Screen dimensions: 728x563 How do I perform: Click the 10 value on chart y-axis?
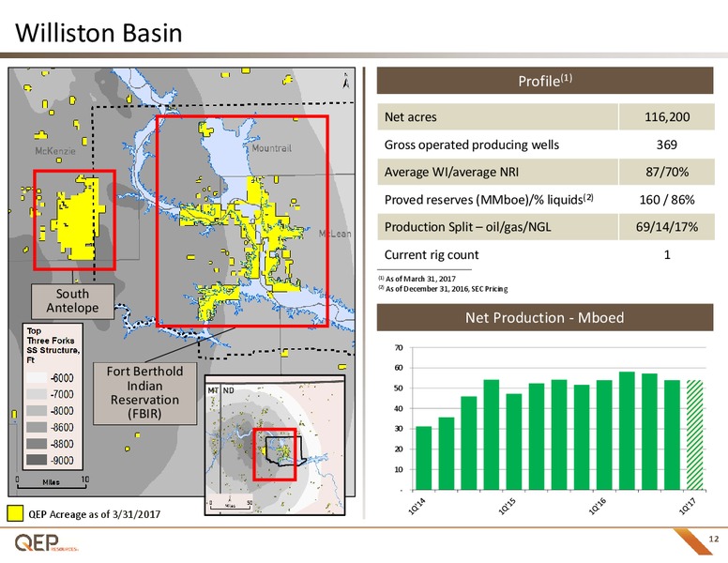click(399, 469)
